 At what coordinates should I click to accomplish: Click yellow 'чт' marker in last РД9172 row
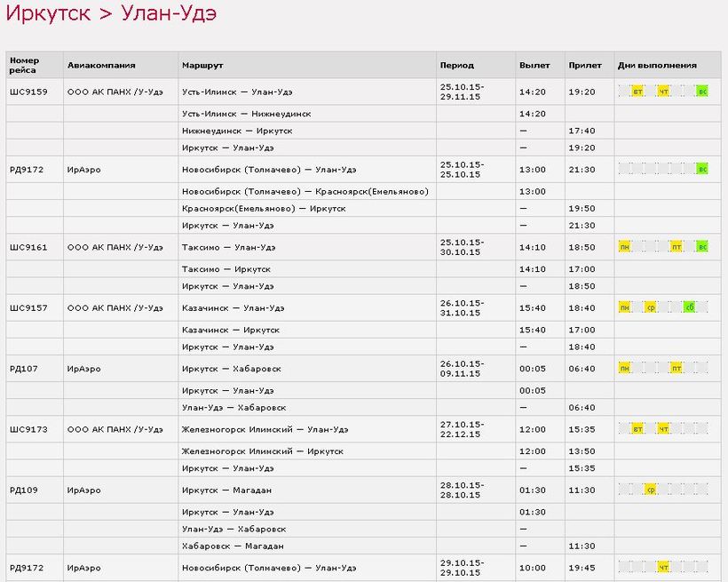pyautogui.click(x=664, y=568)
